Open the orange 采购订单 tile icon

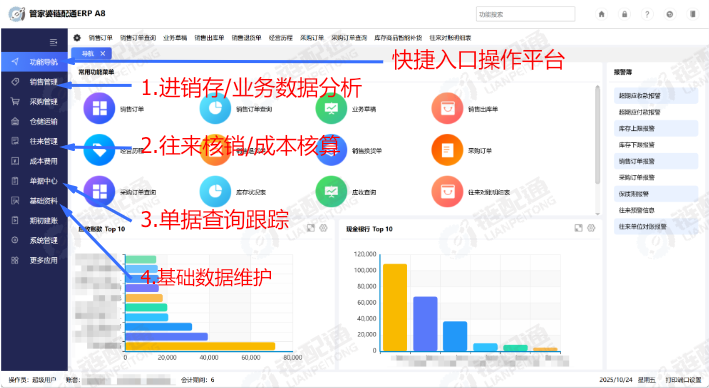click(447, 150)
